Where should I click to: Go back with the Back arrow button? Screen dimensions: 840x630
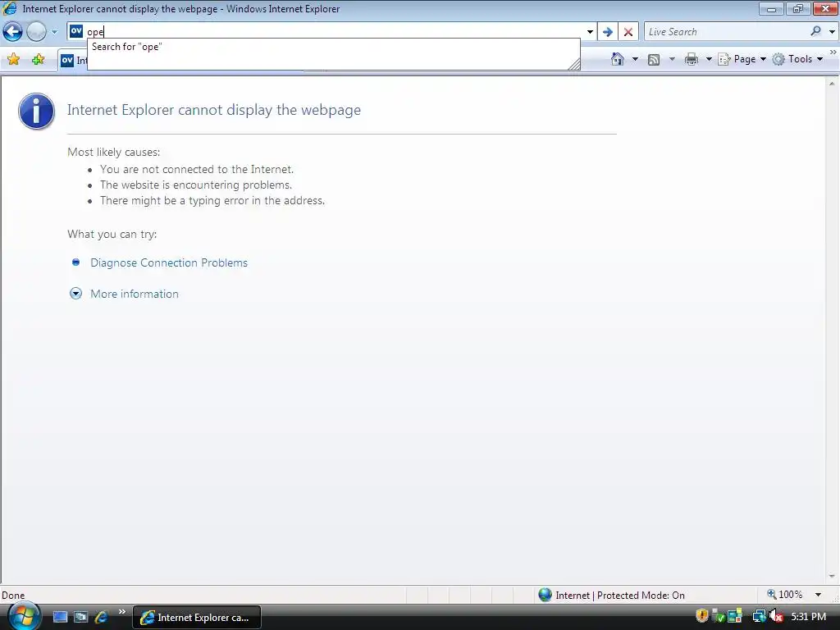pos(13,32)
